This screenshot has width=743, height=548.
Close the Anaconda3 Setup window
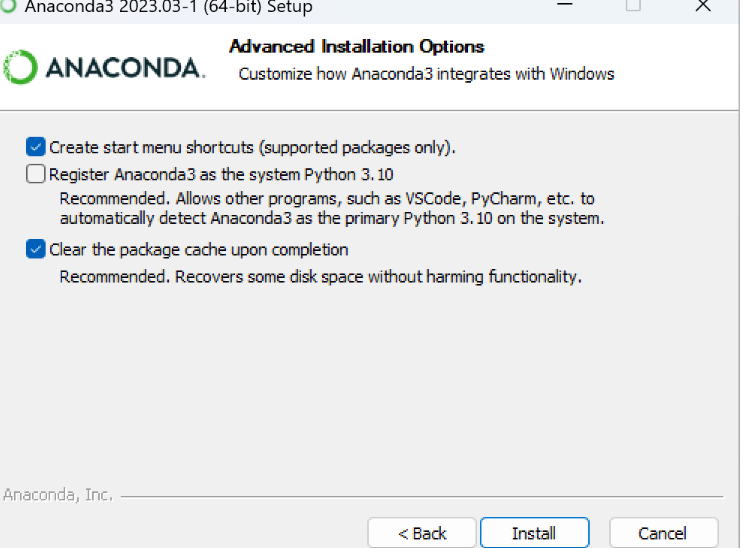click(x=702, y=6)
